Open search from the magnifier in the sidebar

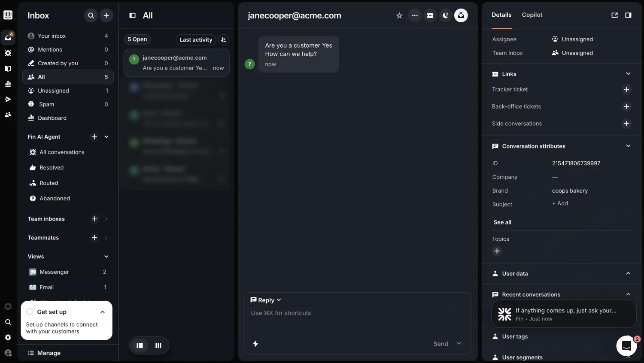pyautogui.click(x=91, y=15)
